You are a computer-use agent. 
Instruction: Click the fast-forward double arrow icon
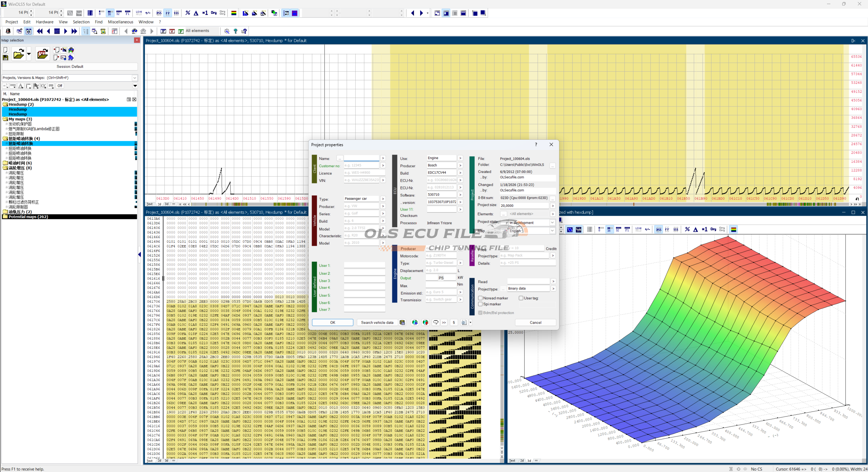pyautogui.click(x=74, y=31)
